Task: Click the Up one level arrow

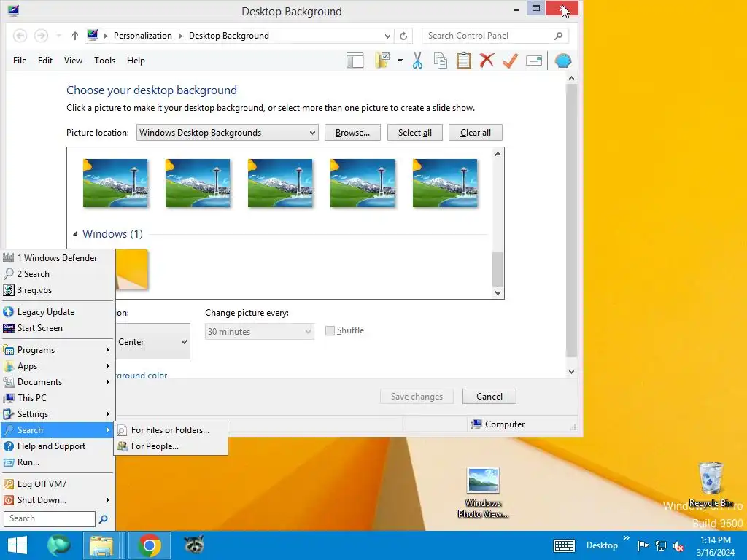Action: point(75,36)
